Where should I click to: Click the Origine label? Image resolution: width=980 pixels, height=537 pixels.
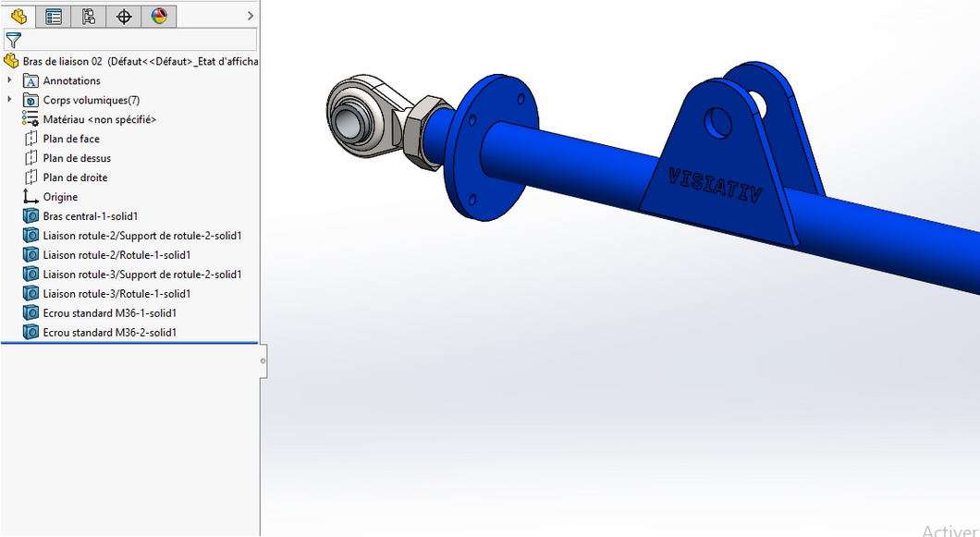click(61, 197)
